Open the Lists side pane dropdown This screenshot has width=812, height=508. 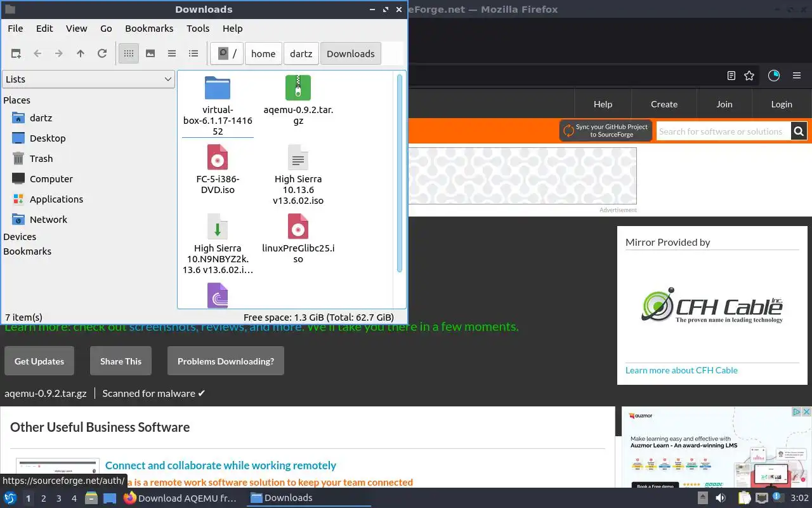tap(88, 79)
